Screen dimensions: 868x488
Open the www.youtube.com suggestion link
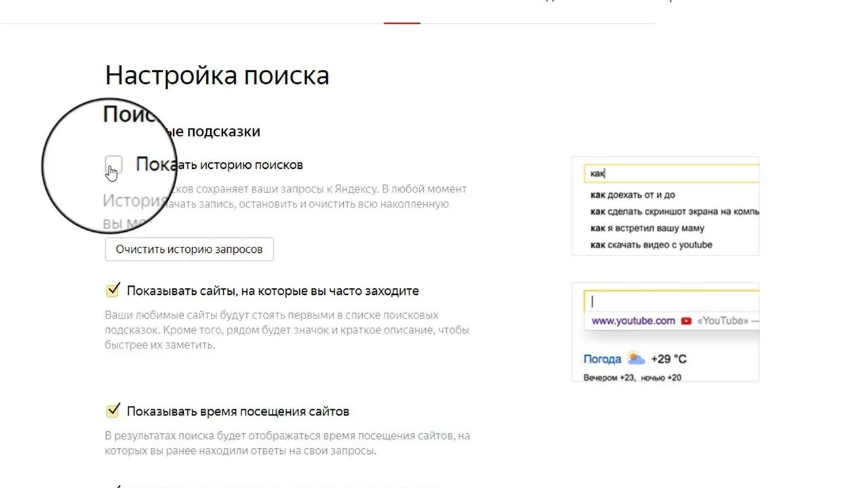[x=633, y=321]
